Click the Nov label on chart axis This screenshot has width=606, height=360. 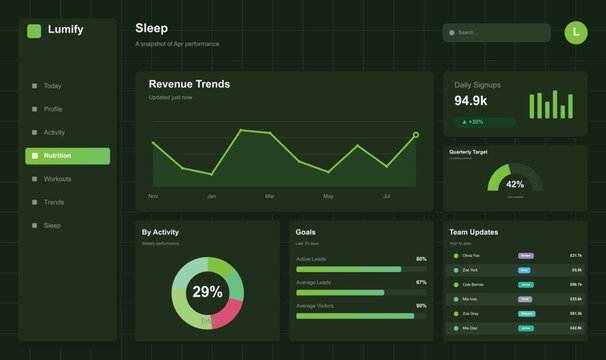pos(153,196)
